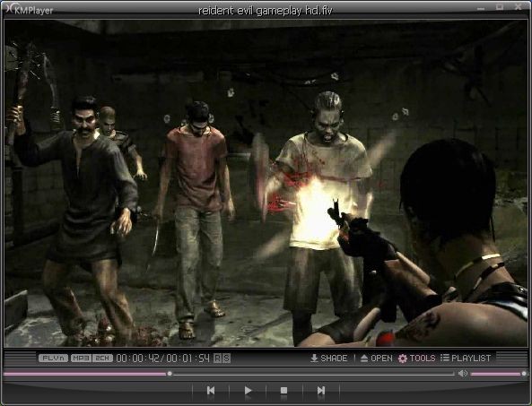Image resolution: width=532 pixels, height=406 pixels.
Task: Click the MP3 audio codec badge
Action: pyautogui.click(x=81, y=358)
